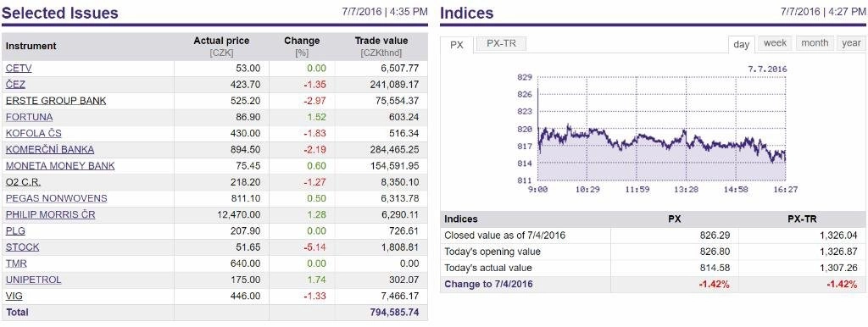The width and height of the screenshot is (868, 327).
Task: Open the ČEZ instrument link
Action: [x=15, y=85]
